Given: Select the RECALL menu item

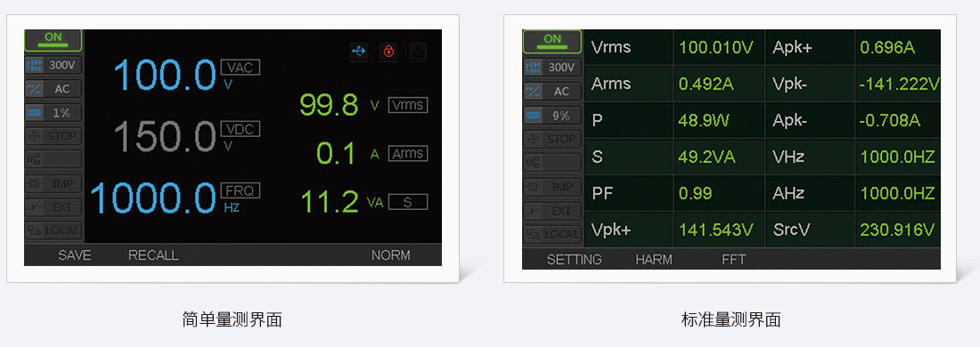Looking at the screenshot, I should point(153,255).
